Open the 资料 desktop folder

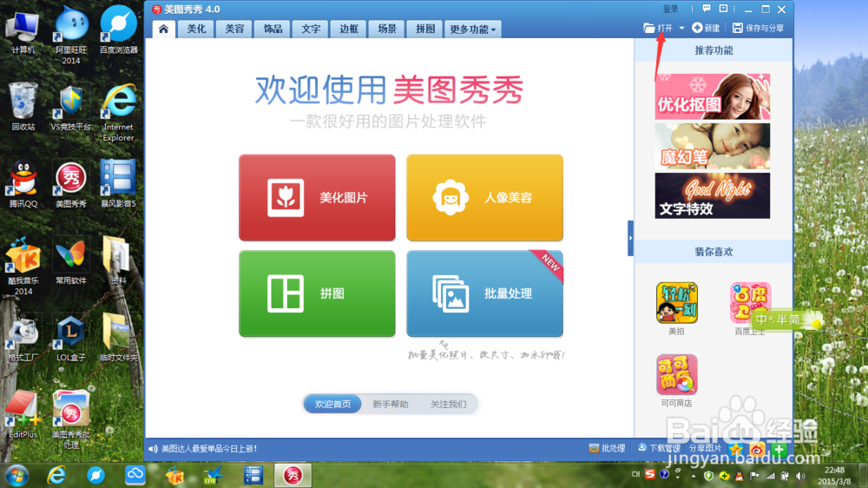(x=118, y=260)
